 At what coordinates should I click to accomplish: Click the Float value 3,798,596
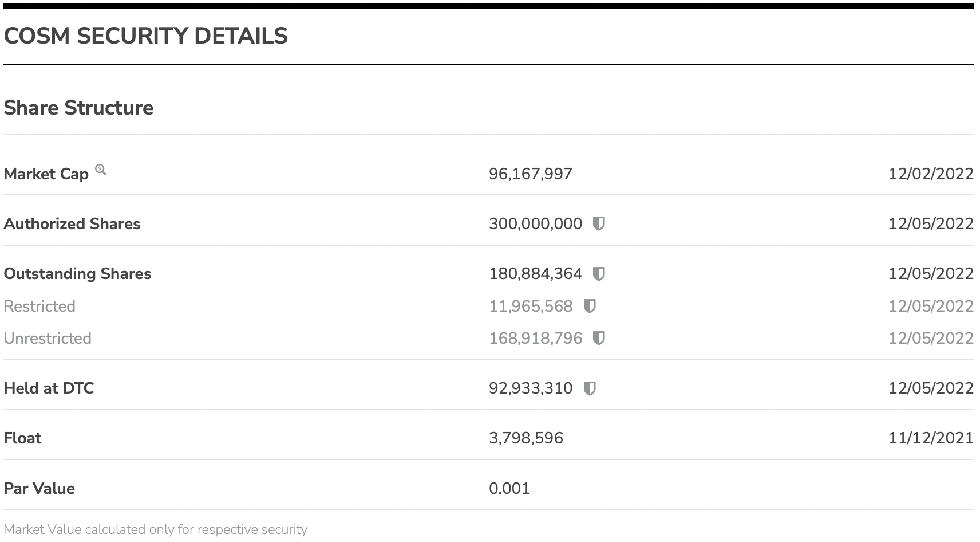tap(526, 438)
